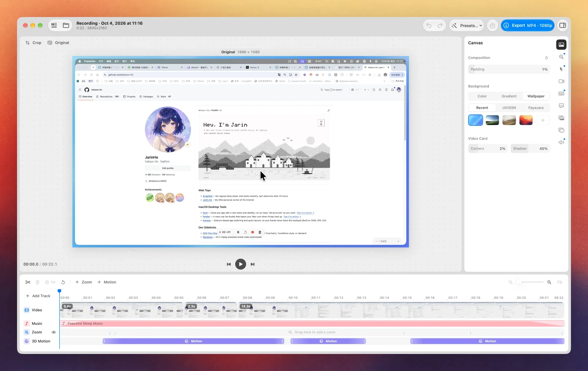The width and height of the screenshot is (588, 371).
Task: Click the timeline zoom-in magnifier
Action: [x=549, y=282]
